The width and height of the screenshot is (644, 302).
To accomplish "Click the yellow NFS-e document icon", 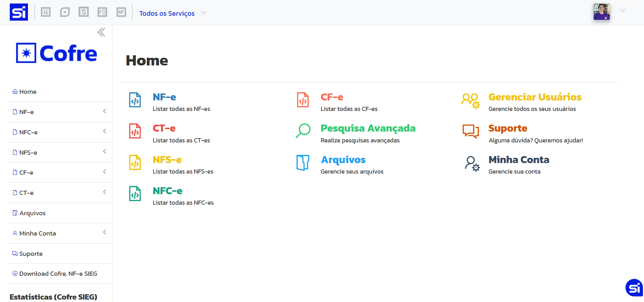I will coord(135,163).
